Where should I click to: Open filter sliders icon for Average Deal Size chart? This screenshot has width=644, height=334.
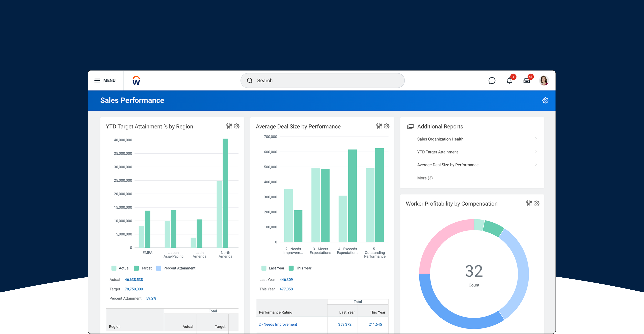point(379,126)
